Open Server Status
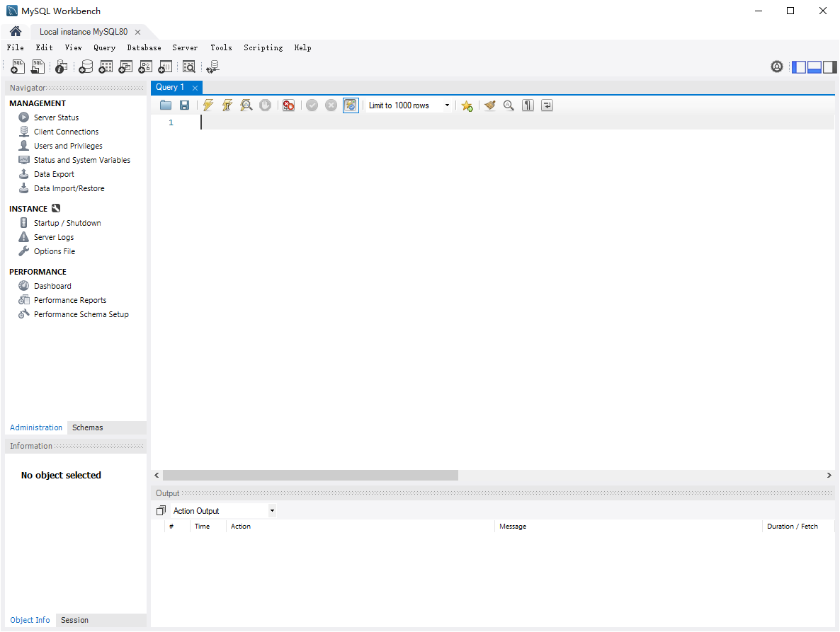Viewport: 840px width, 632px height. (56, 117)
